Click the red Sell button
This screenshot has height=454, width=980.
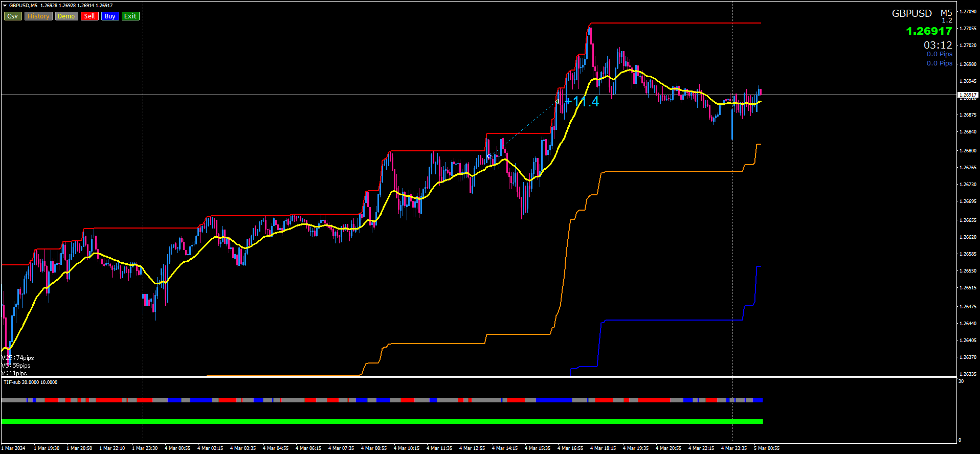point(90,16)
